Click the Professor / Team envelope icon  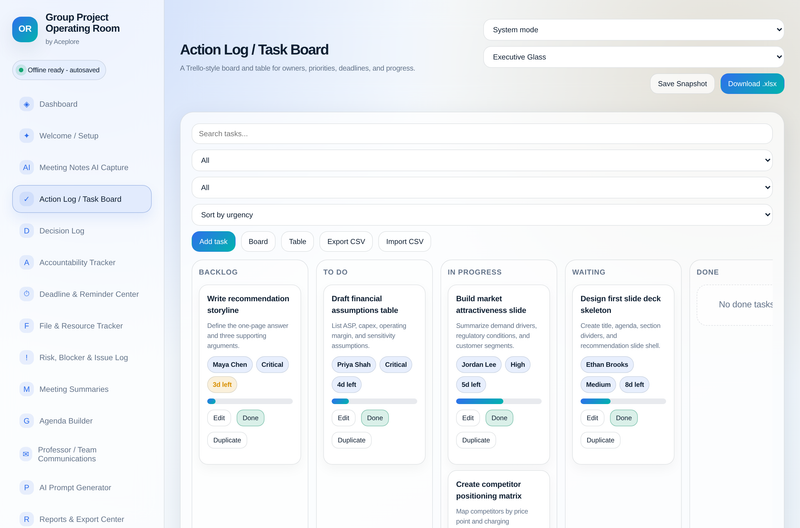[26, 454]
